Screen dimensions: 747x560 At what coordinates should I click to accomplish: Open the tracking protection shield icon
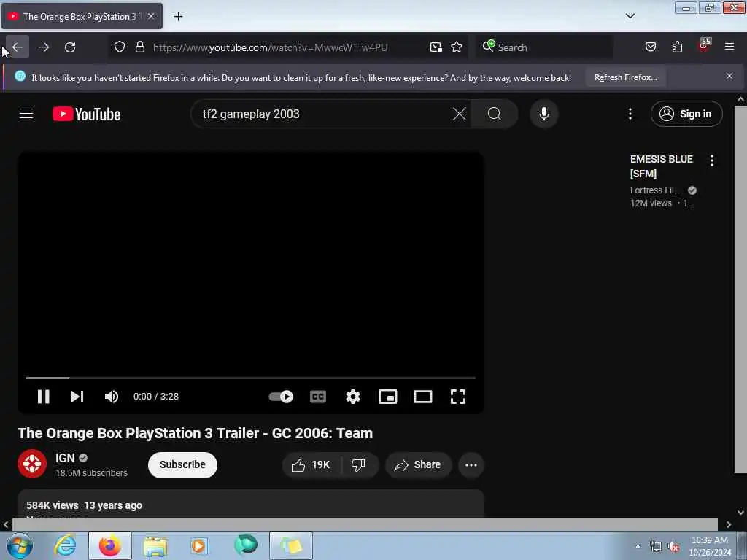coord(120,47)
